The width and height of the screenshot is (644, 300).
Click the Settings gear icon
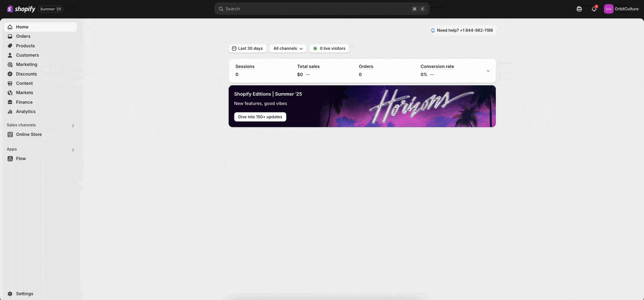point(10,294)
